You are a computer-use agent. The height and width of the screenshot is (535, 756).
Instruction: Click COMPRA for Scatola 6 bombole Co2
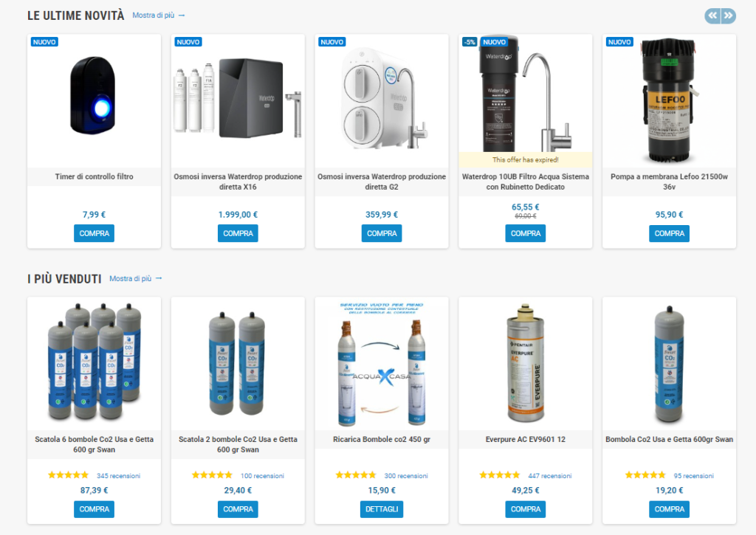point(94,509)
